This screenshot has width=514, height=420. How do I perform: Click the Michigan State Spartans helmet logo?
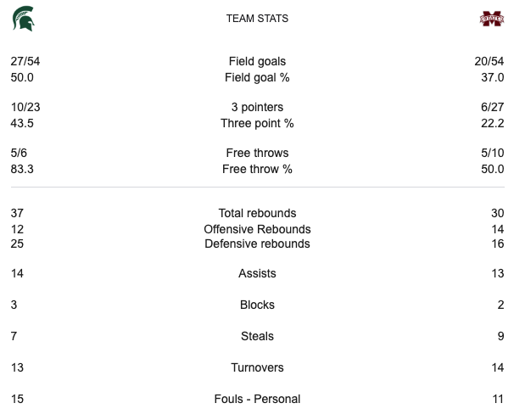[23, 19]
